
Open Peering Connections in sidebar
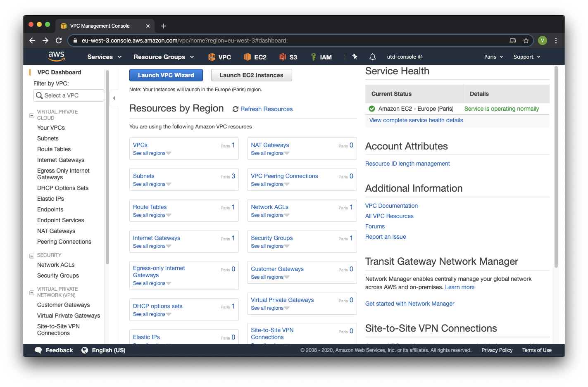(64, 242)
